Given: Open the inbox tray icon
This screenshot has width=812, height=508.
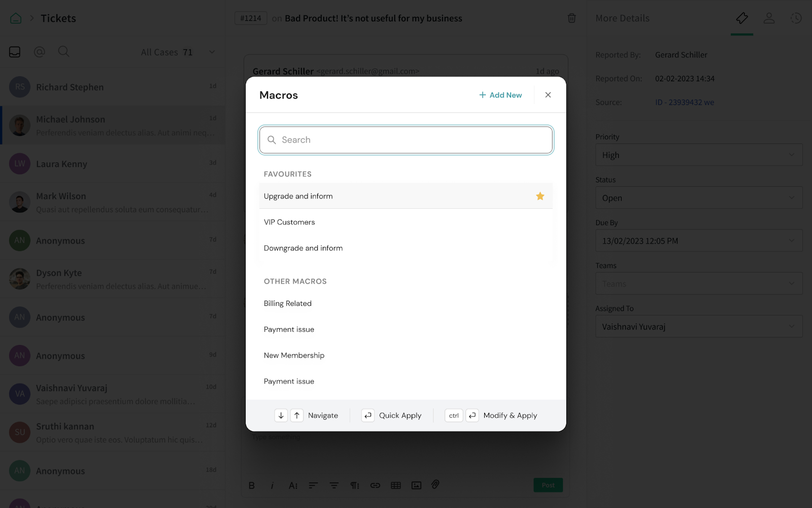Looking at the screenshot, I should click(15, 52).
